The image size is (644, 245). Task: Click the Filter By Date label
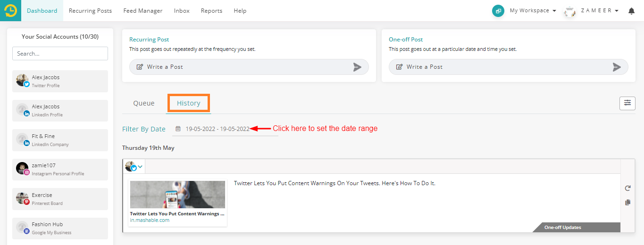tap(144, 129)
